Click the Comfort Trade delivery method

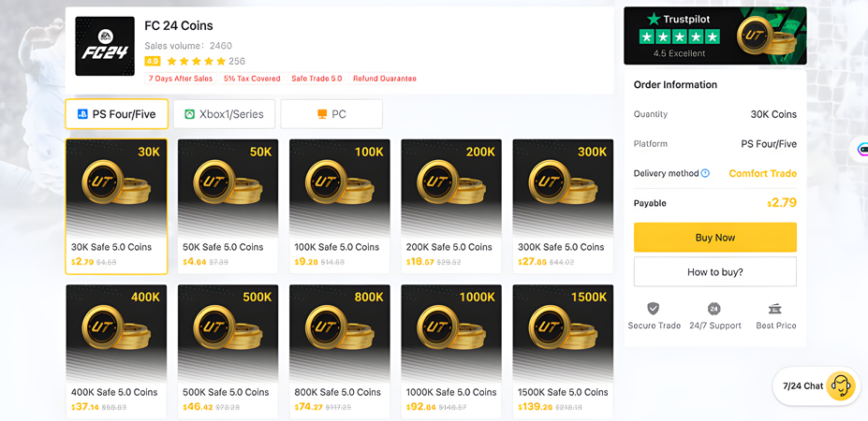coord(763,173)
